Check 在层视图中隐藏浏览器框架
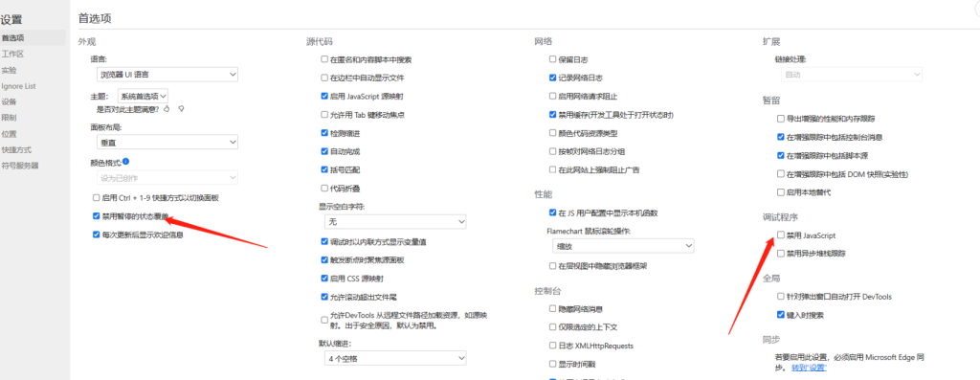The width and height of the screenshot is (980, 380). (x=552, y=266)
